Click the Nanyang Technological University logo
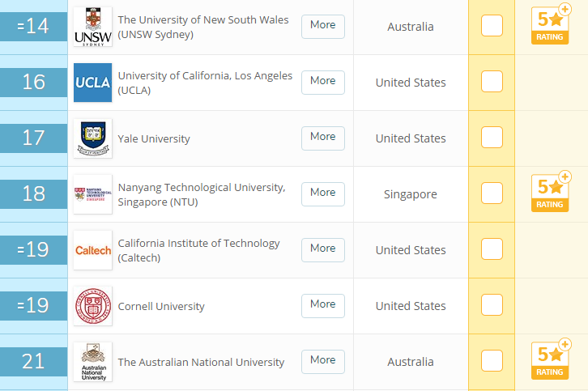Viewport: 588px width, 391px height. [92, 194]
